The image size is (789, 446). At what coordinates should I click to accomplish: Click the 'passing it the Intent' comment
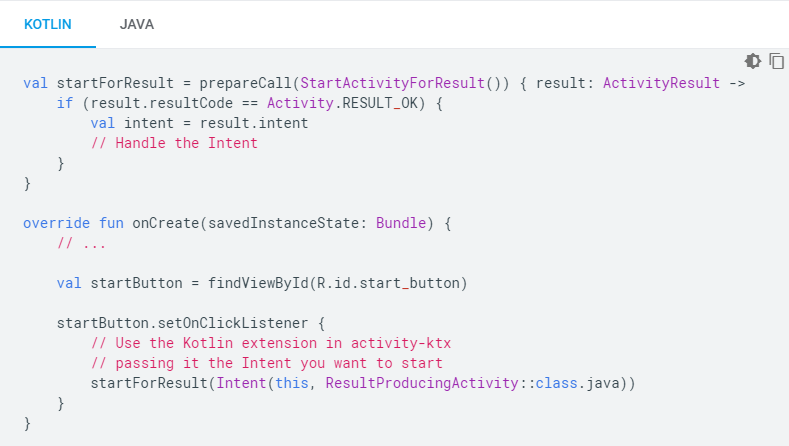click(x=267, y=363)
